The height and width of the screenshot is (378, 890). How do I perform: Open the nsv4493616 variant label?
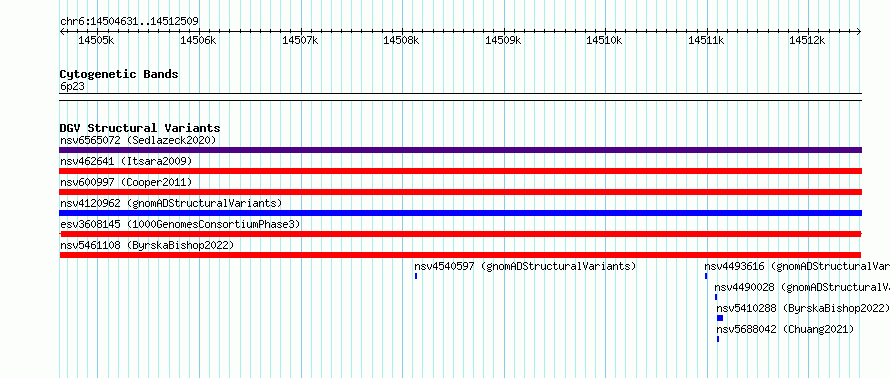click(x=797, y=266)
